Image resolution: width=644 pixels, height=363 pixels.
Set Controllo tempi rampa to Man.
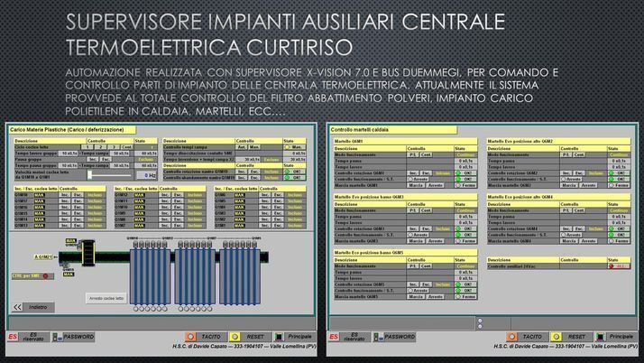(x=254, y=147)
